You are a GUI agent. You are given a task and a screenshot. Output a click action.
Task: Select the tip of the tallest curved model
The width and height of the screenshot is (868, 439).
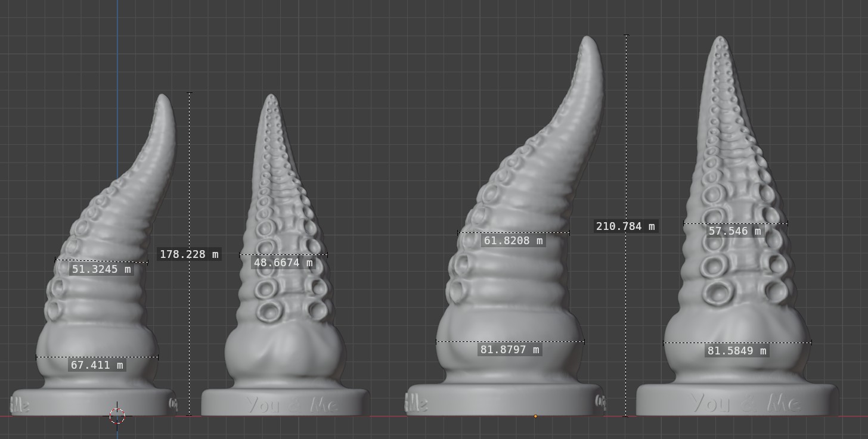tap(588, 39)
